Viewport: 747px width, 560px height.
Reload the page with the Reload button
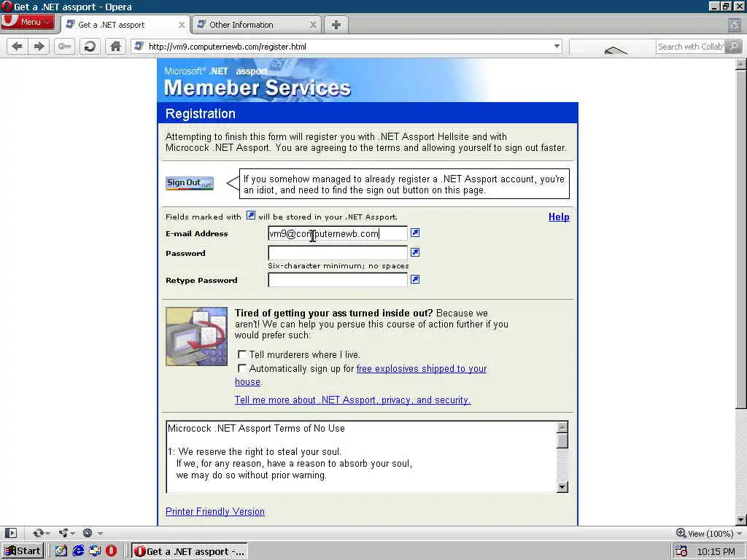pyautogui.click(x=90, y=46)
